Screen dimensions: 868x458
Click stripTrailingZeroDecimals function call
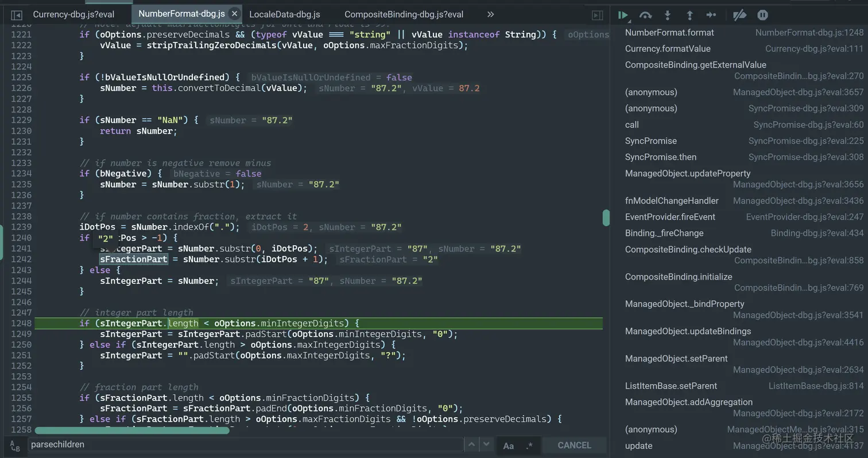[x=211, y=45]
